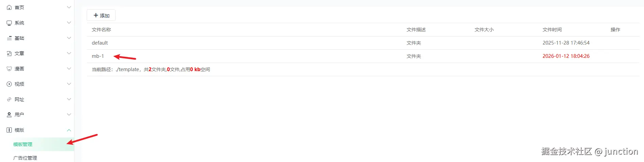Open 广告位管理 menu item
Screen dimensions: 644x162
click(25, 158)
